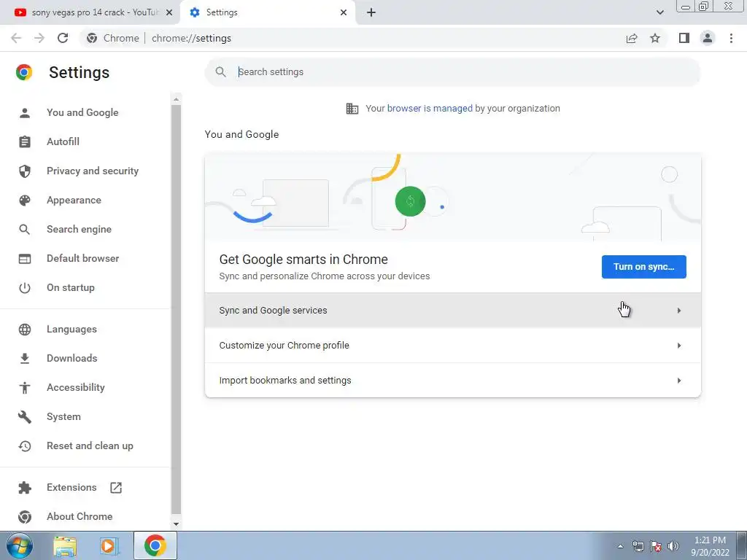The width and height of the screenshot is (747, 560).
Task: Click the back navigation arrow
Action: pos(16,38)
